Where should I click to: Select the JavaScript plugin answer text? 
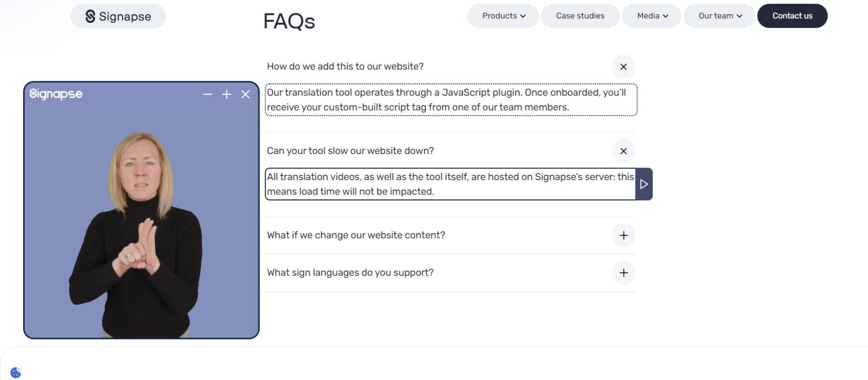(450, 100)
